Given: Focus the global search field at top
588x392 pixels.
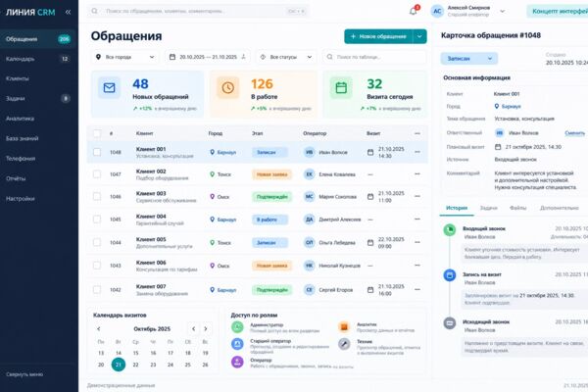Looking at the screenshot, I should pos(198,11).
